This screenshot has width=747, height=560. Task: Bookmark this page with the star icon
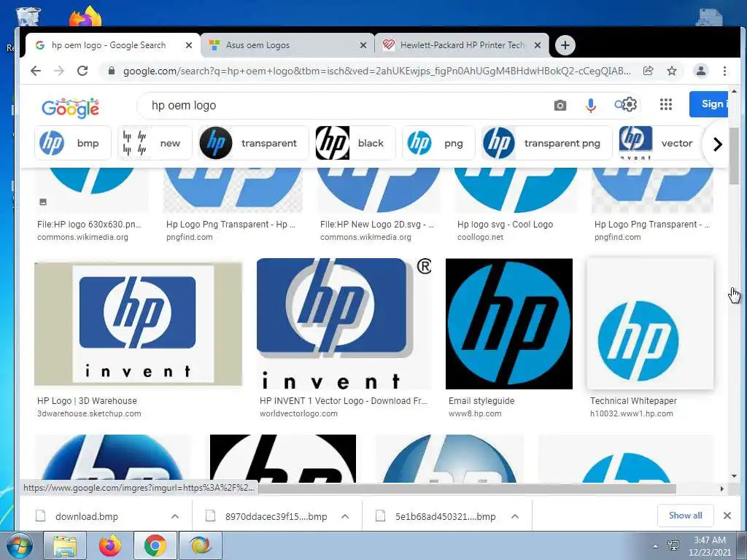672,71
